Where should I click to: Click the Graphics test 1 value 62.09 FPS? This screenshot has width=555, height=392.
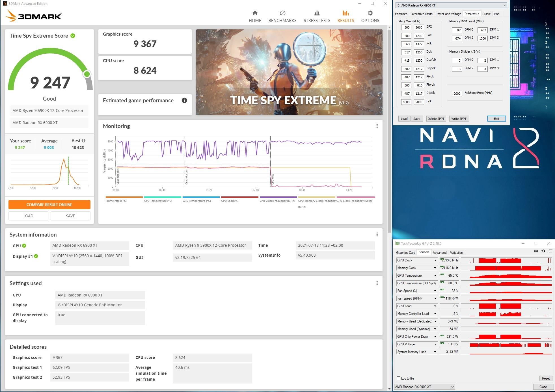90,367
